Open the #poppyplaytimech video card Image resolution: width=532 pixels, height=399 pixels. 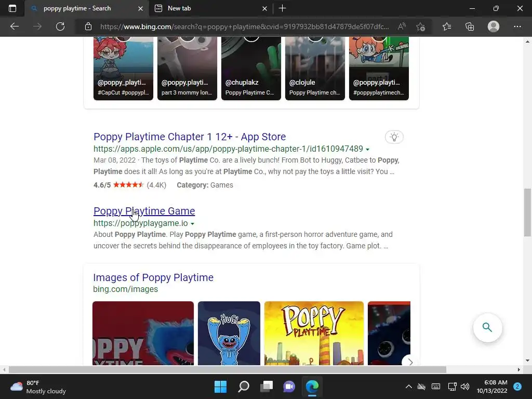click(379, 69)
